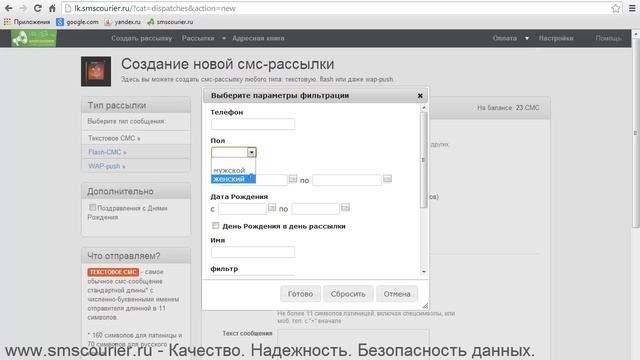640x360 pixels.
Task: Focus the second date field after по
Action: coord(347,180)
